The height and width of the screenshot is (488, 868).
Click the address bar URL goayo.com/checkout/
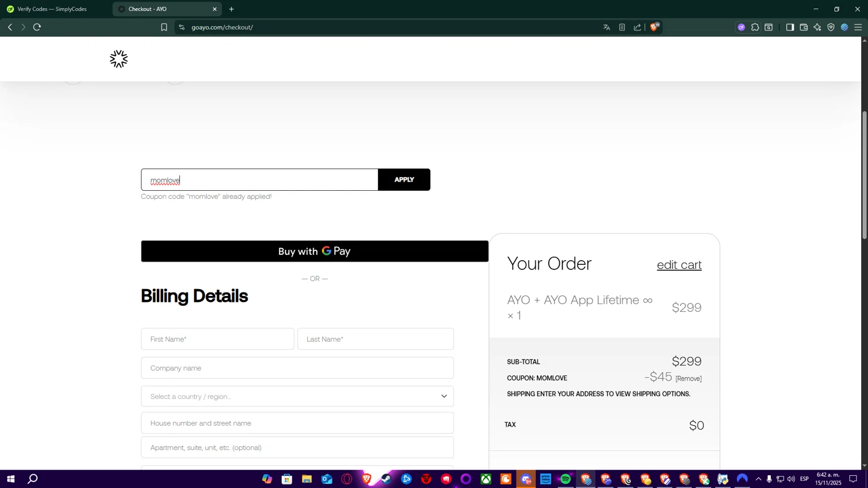(222, 27)
